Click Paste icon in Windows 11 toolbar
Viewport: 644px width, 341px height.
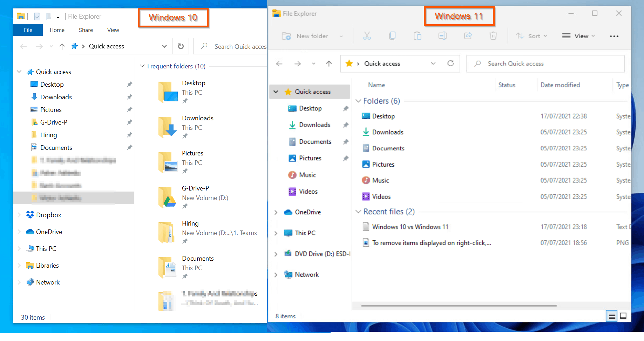(x=418, y=36)
